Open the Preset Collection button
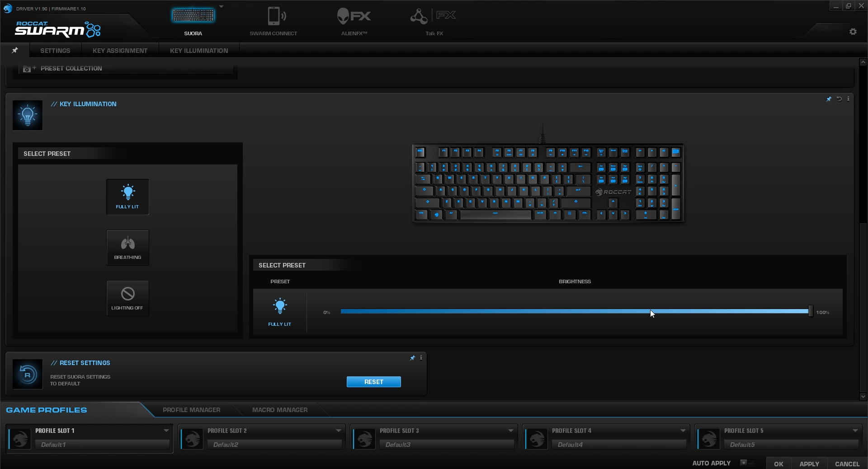The height and width of the screenshot is (469, 868). click(126, 69)
